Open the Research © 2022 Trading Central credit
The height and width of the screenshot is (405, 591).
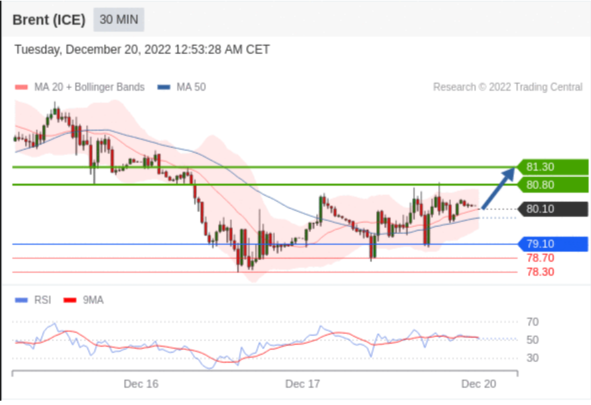click(x=508, y=87)
